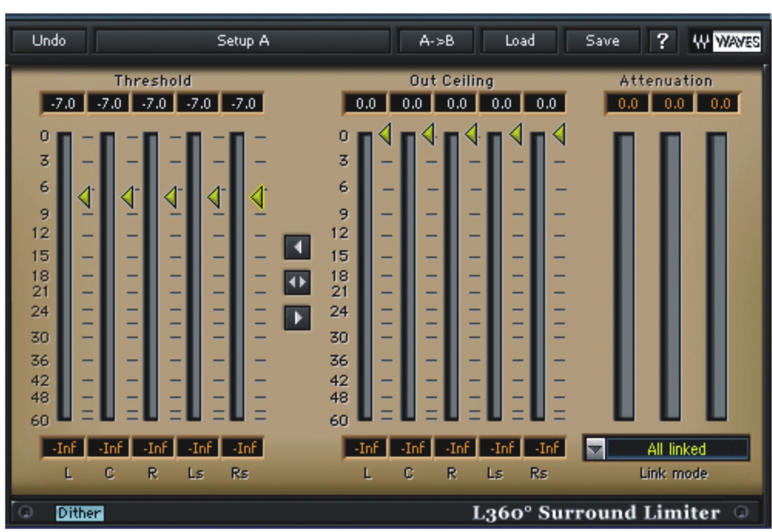Grab the Rs threshold slider arrow
772x532 pixels.
coord(258,197)
